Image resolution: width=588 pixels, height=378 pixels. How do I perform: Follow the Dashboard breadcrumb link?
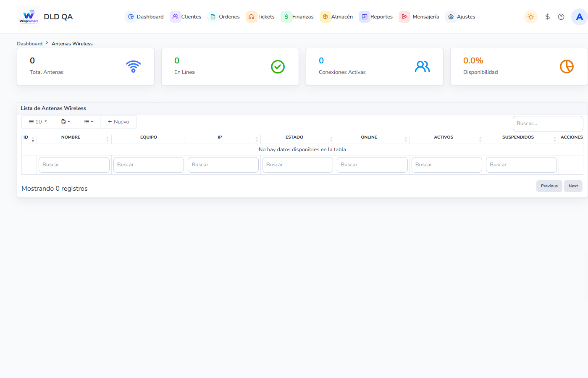point(29,44)
